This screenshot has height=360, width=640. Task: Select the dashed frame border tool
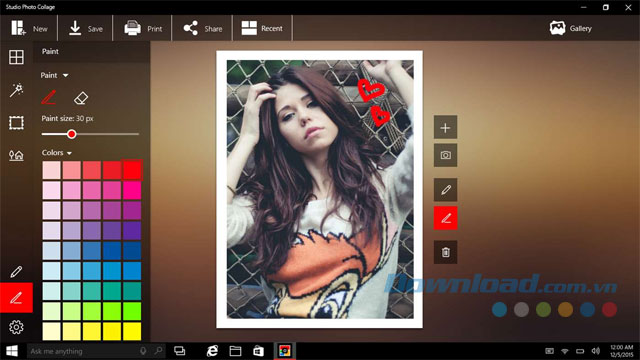pyautogui.click(x=16, y=122)
